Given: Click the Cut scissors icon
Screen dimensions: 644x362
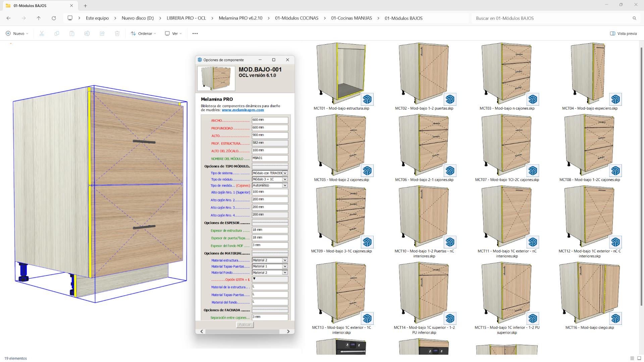Looking at the screenshot, I should tap(42, 34).
